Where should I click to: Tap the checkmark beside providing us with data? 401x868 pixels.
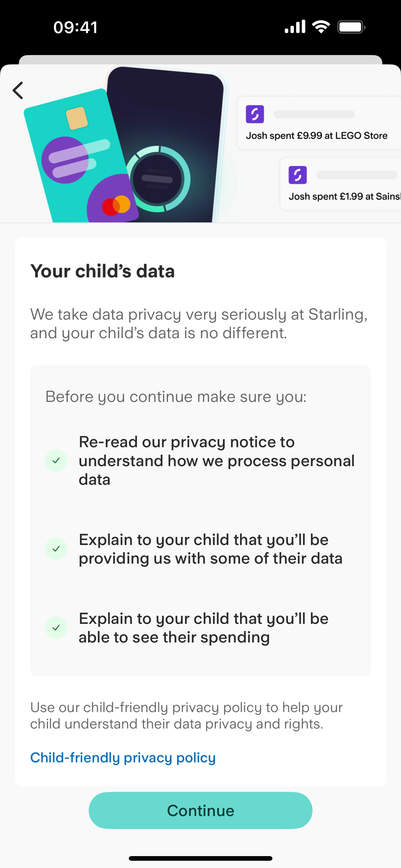point(56,549)
